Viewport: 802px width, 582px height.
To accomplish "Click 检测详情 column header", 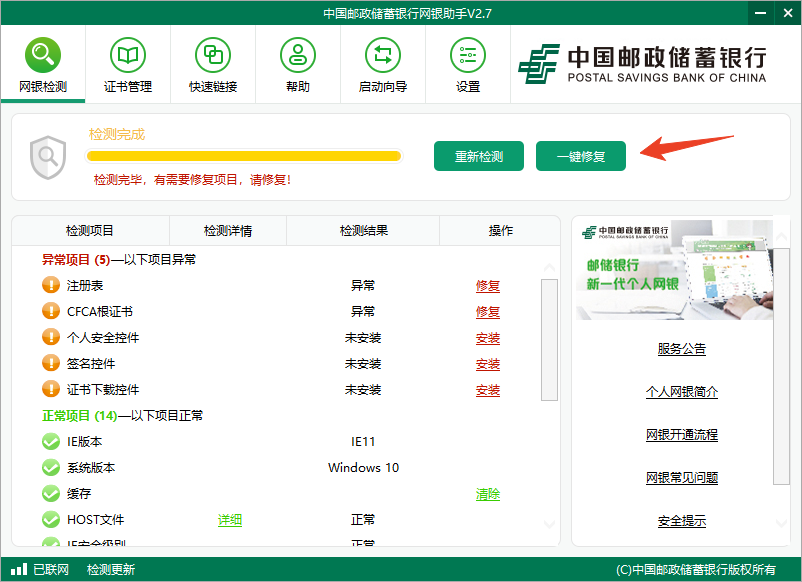I will pyautogui.click(x=228, y=231).
